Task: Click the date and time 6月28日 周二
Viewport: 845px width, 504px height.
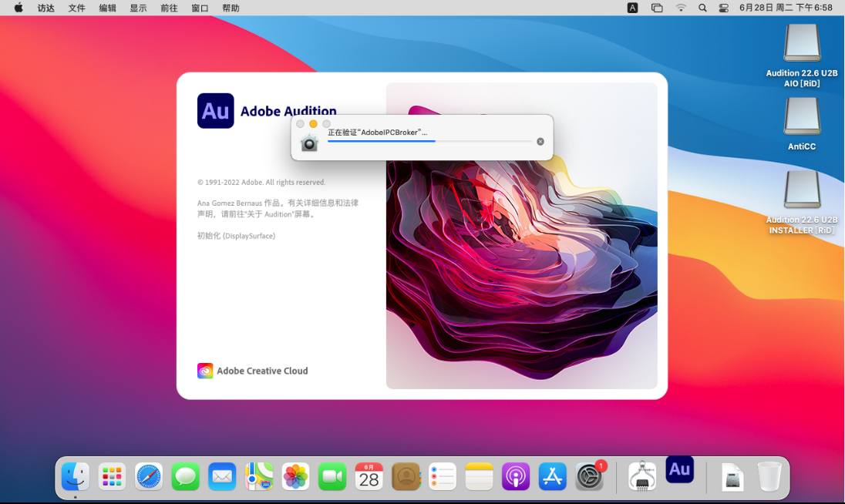Action: [x=786, y=8]
